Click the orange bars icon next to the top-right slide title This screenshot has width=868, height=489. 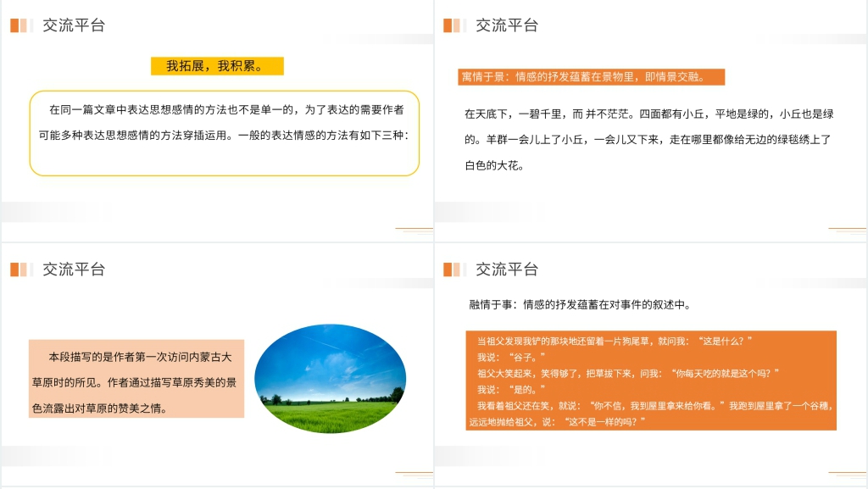[x=453, y=26]
